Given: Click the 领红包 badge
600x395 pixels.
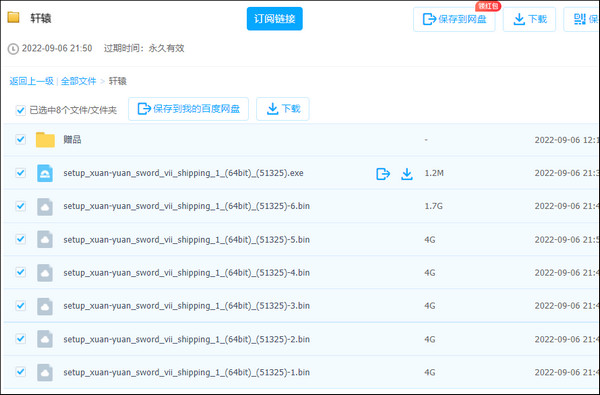Looking at the screenshot, I should (x=488, y=6).
